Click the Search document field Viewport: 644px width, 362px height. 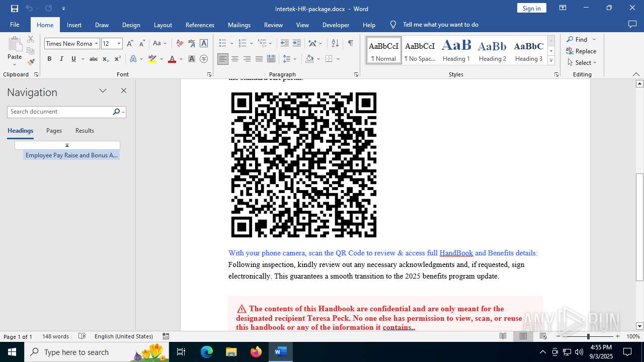(x=59, y=112)
